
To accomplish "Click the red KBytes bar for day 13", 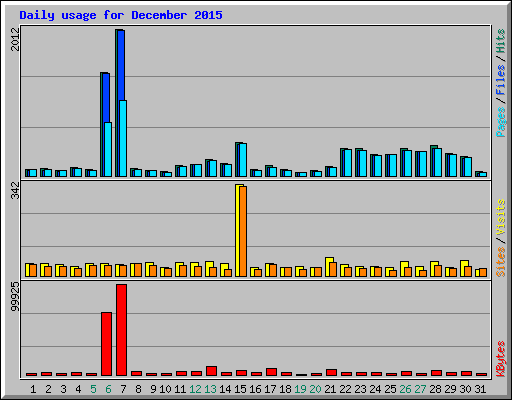I will pyautogui.click(x=211, y=371).
